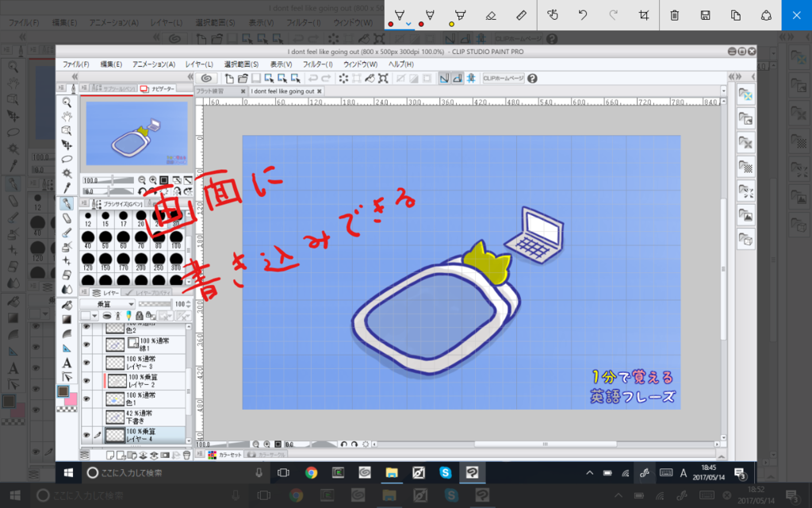
Task: Open the フィルター(I) menu
Action: [317, 64]
